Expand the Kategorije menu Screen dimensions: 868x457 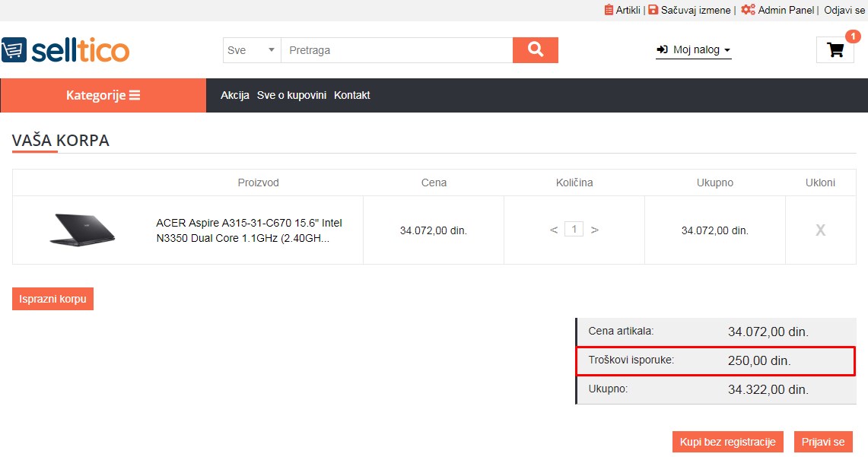tap(103, 95)
